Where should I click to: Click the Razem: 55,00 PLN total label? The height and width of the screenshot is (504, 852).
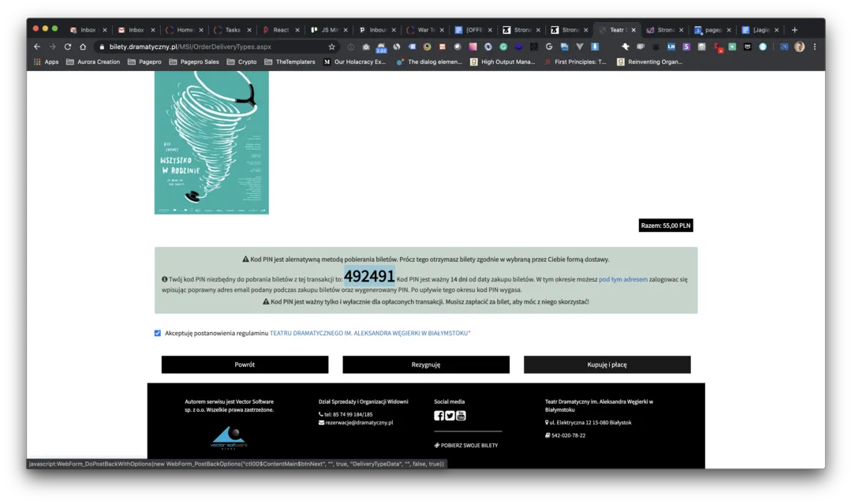pos(666,226)
